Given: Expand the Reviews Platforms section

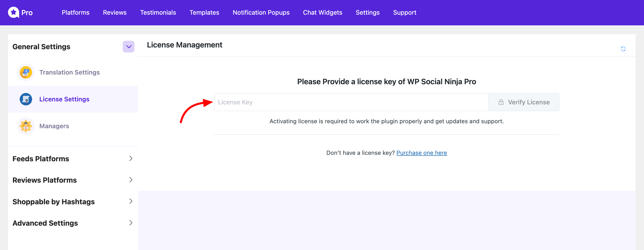Looking at the screenshot, I should point(130,180).
